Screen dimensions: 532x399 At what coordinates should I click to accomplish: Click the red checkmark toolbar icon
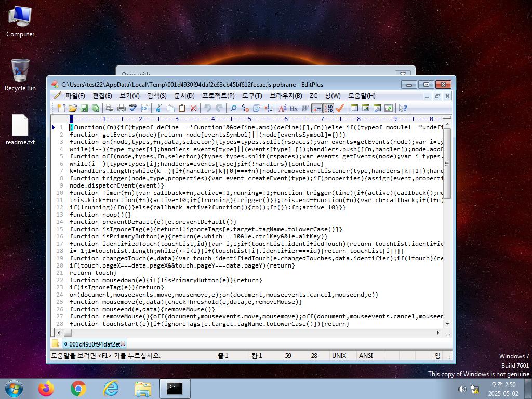coord(340,108)
